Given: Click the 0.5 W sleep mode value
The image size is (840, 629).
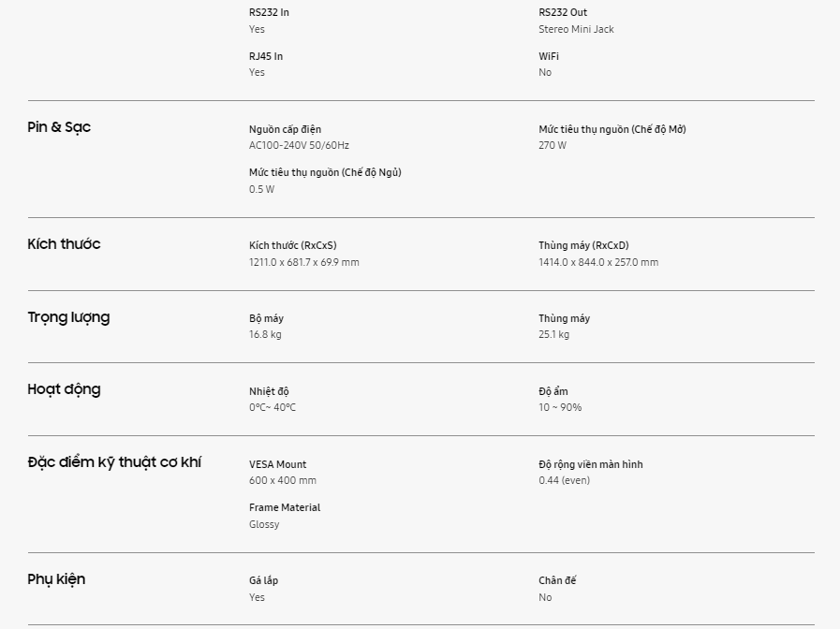Looking at the screenshot, I should (261, 189).
